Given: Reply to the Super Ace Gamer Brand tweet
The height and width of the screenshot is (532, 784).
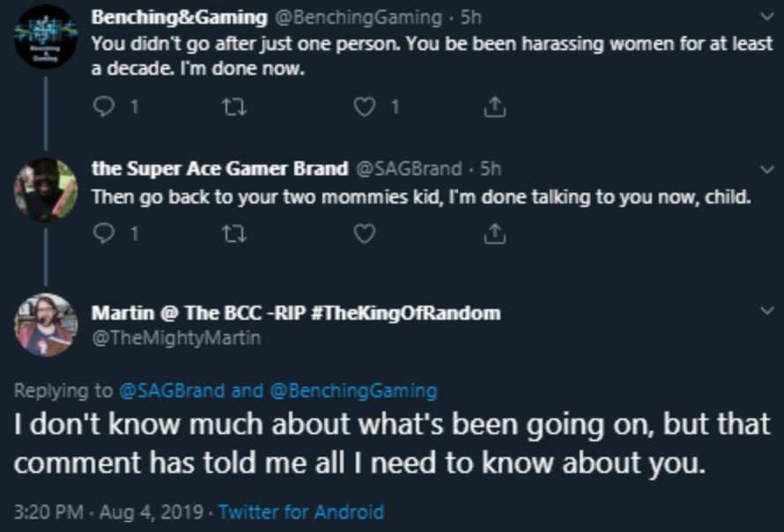Looking at the screenshot, I should pos(103,233).
